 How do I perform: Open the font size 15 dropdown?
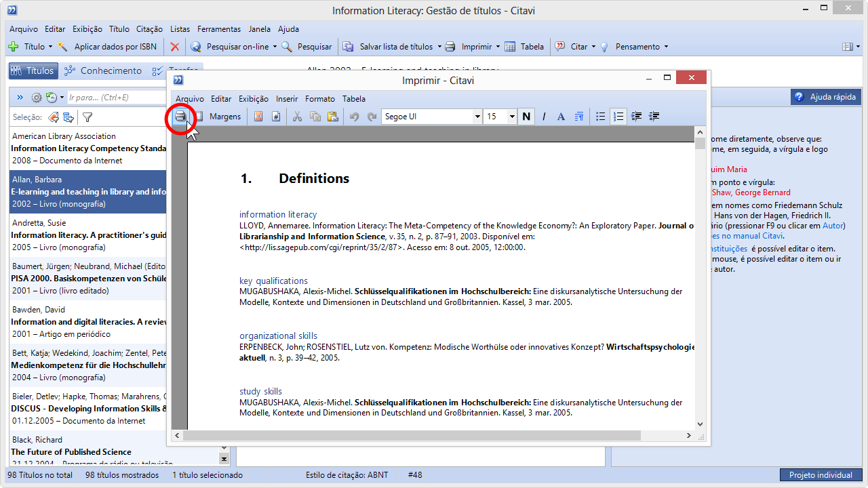(512, 117)
